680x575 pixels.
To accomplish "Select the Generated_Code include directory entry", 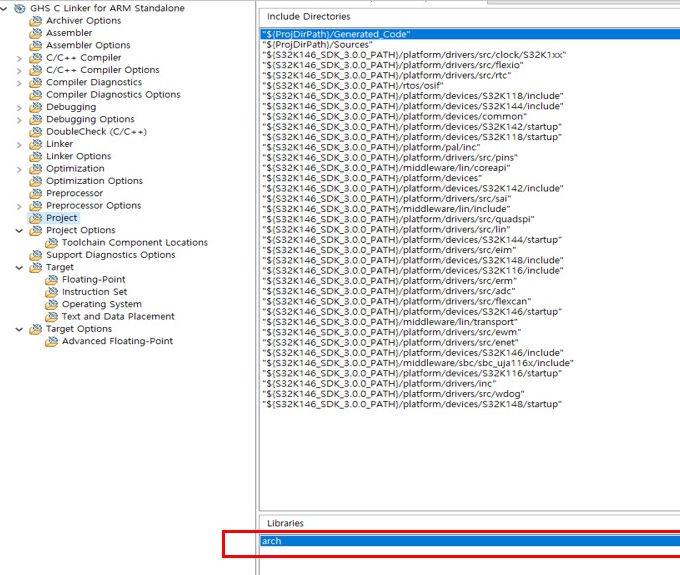I will pos(470,34).
